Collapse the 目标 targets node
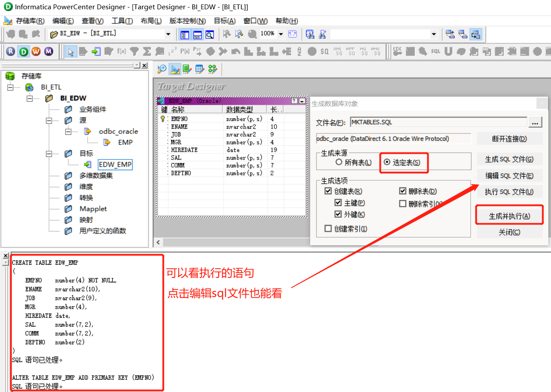 49,153
